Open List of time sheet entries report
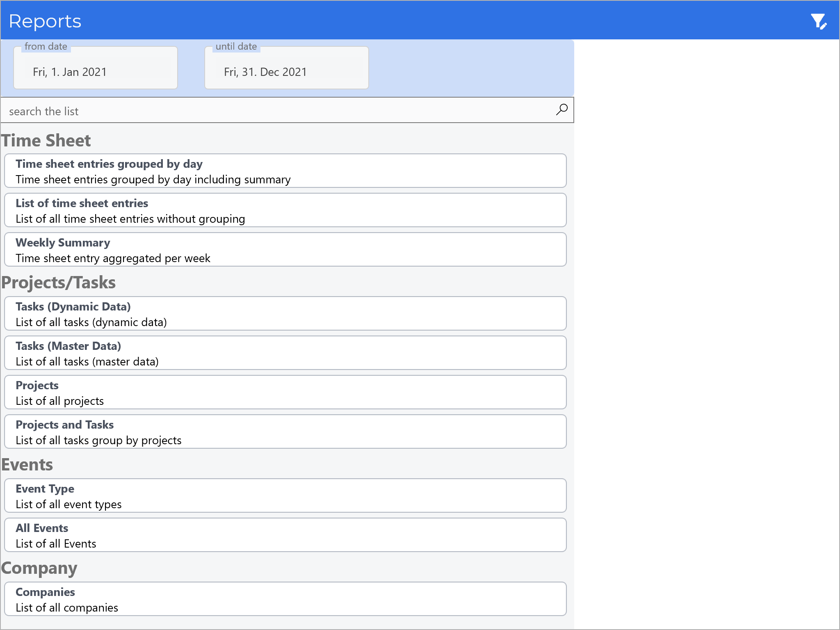Screen dimensions: 840x630 click(285, 210)
